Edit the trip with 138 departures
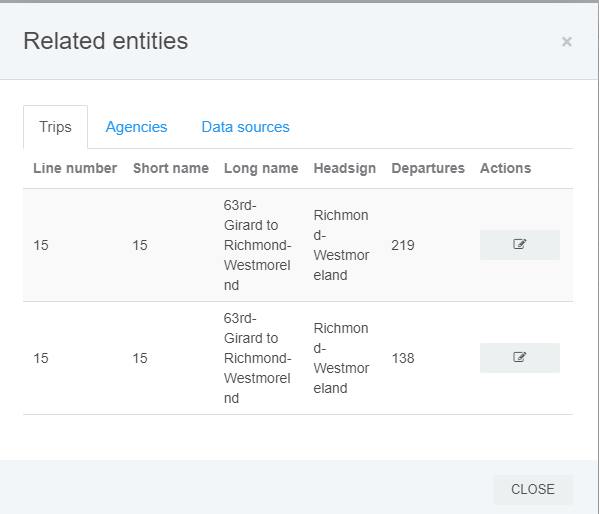This screenshot has height=514, width=599. click(520, 358)
